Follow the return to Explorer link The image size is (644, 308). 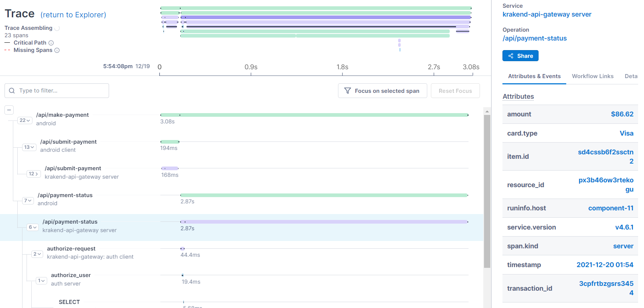73,15
